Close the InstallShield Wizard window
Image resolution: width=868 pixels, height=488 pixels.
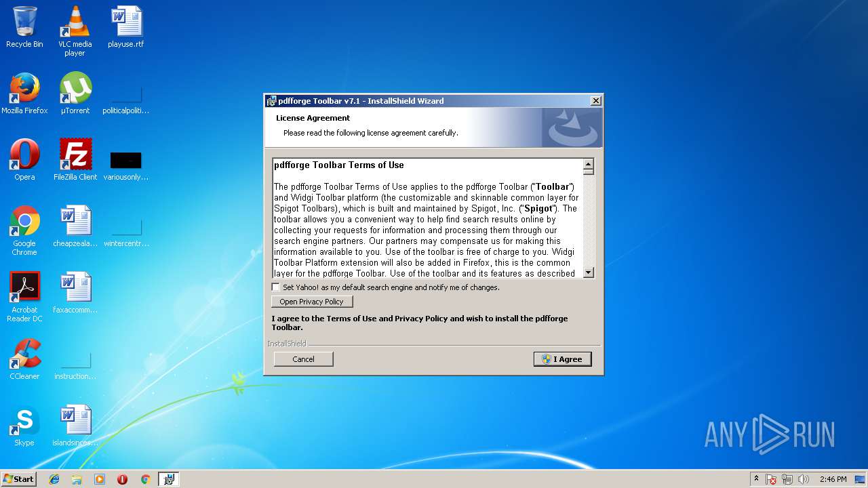[595, 101]
